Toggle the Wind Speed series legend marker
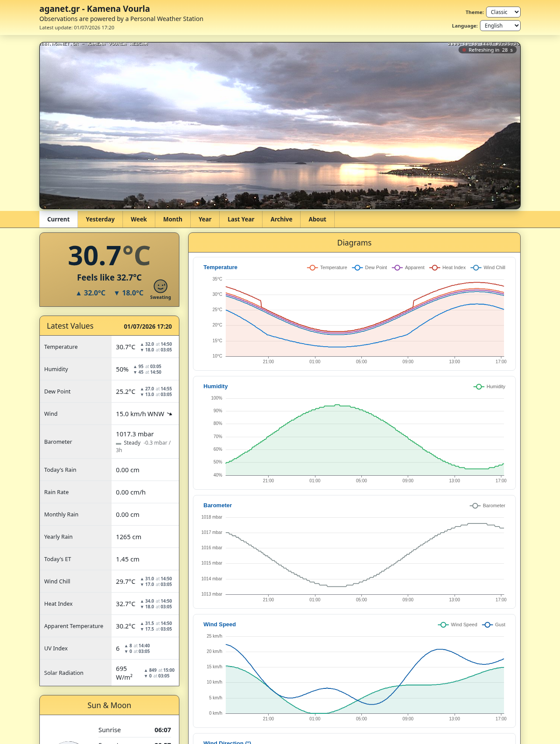The image size is (560, 744). pos(443,625)
